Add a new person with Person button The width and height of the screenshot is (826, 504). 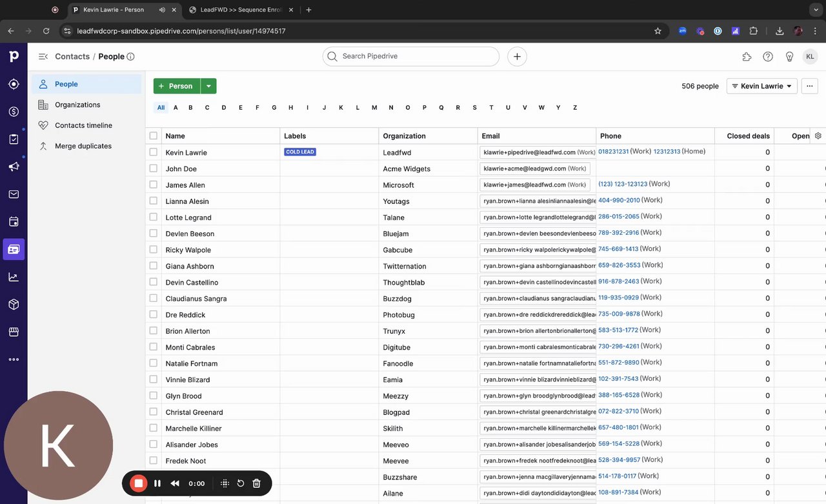pyautogui.click(x=177, y=86)
